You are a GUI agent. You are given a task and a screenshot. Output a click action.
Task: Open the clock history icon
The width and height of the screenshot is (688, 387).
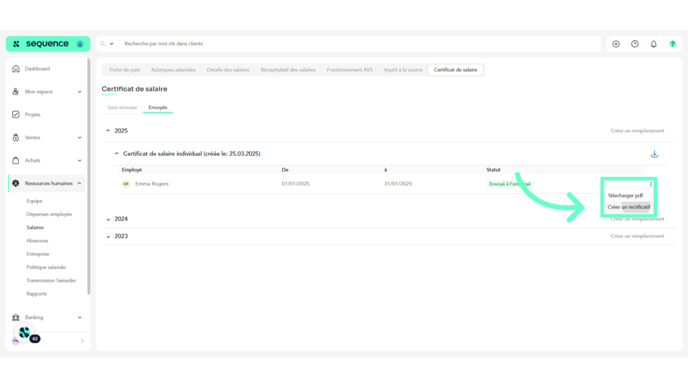[x=635, y=44]
